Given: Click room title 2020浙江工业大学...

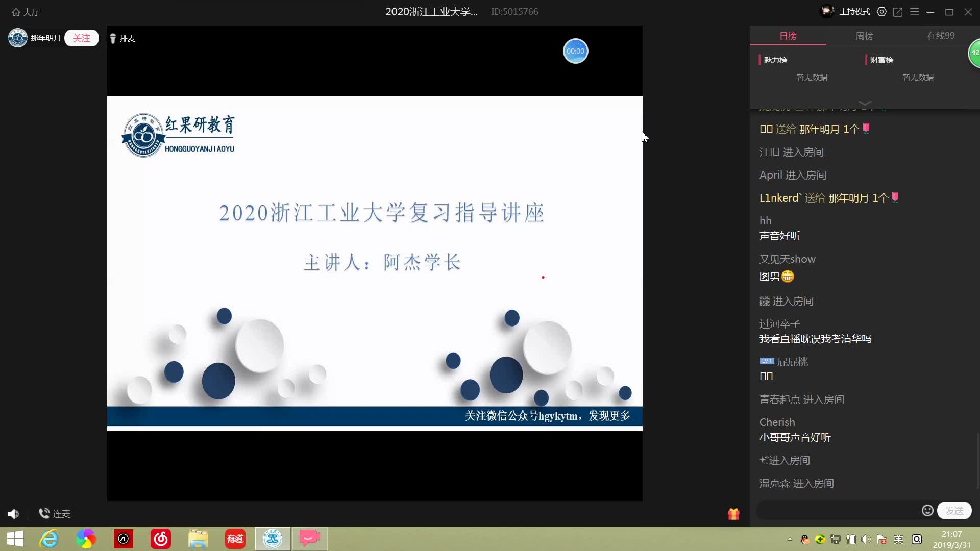Looking at the screenshot, I should click(431, 12).
